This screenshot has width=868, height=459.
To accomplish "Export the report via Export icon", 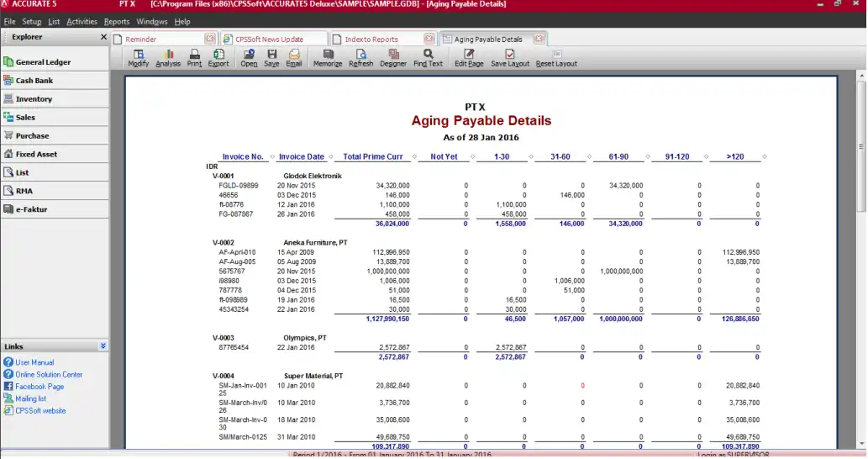I will tap(218, 57).
